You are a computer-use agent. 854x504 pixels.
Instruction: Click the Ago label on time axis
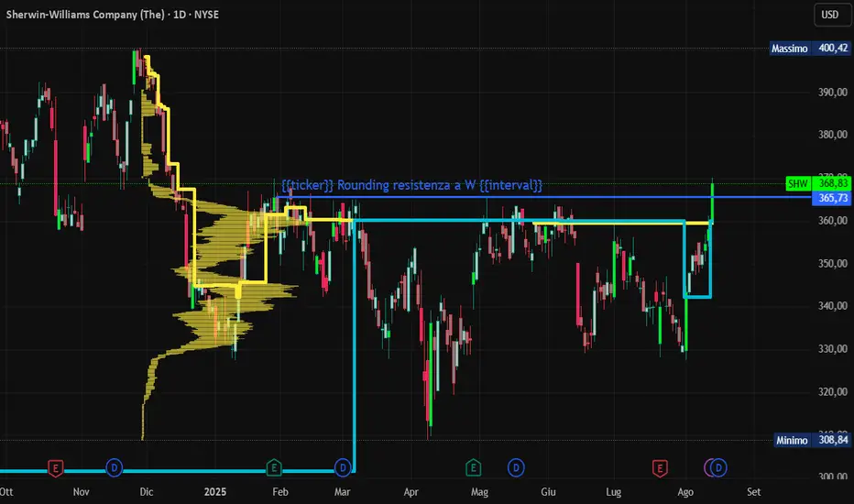[x=685, y=492]
